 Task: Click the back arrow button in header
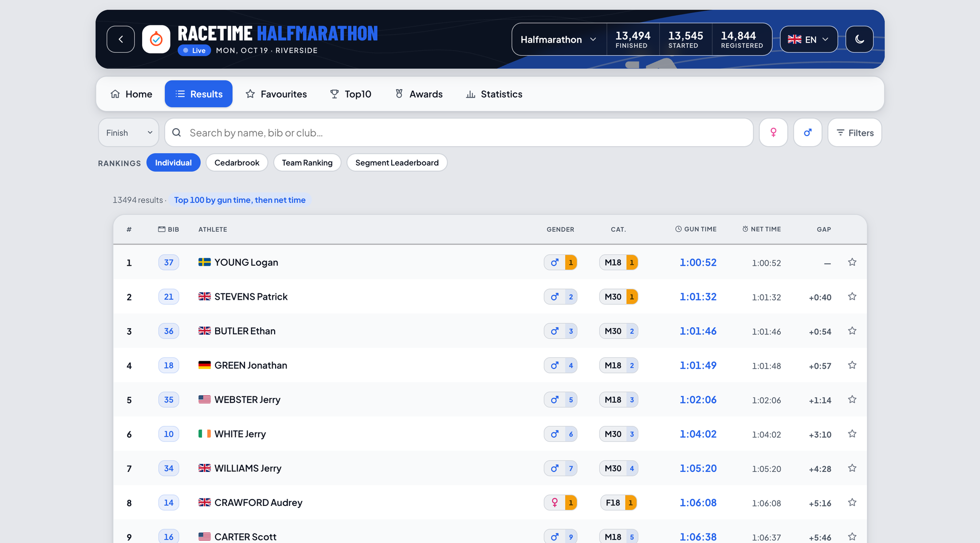(121, 39)
